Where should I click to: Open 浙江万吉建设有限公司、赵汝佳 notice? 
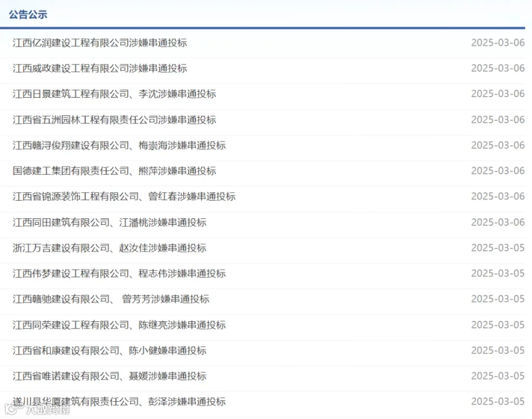109,248
